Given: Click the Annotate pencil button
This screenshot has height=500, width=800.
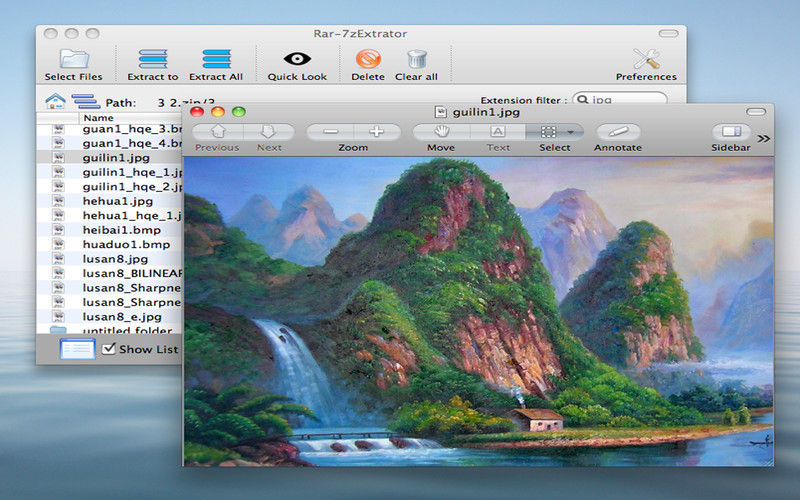Looking at the screenshot, I should [618, 132].
